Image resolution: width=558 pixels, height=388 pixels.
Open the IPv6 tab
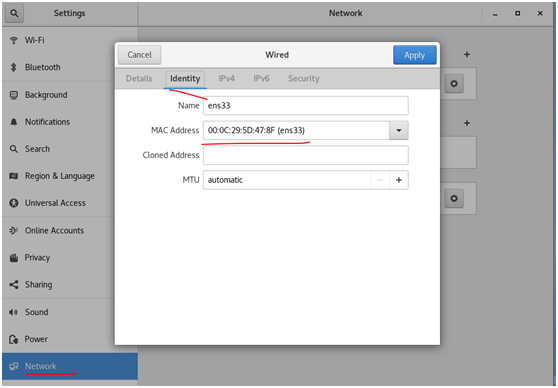click(261, 79)
